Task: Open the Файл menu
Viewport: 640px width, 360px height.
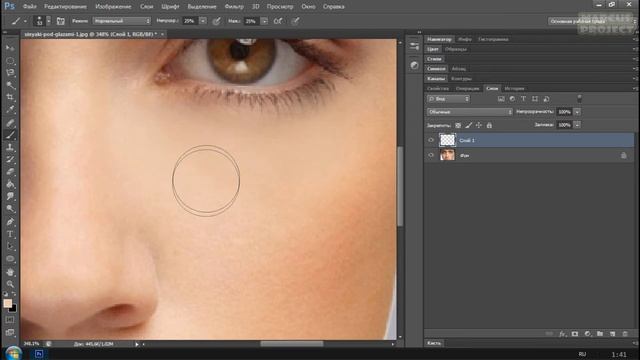Action: tap(29, 7)
